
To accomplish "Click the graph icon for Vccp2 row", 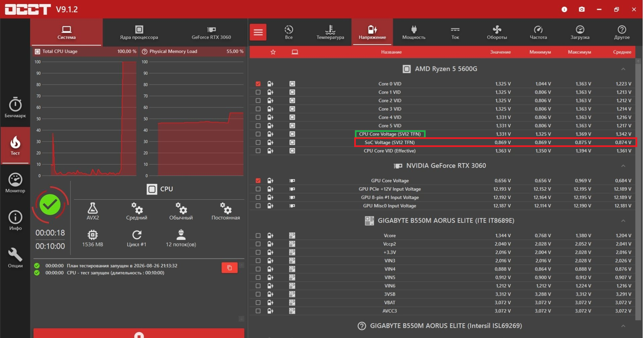I will pyautogui.click(x=270, y=244).
